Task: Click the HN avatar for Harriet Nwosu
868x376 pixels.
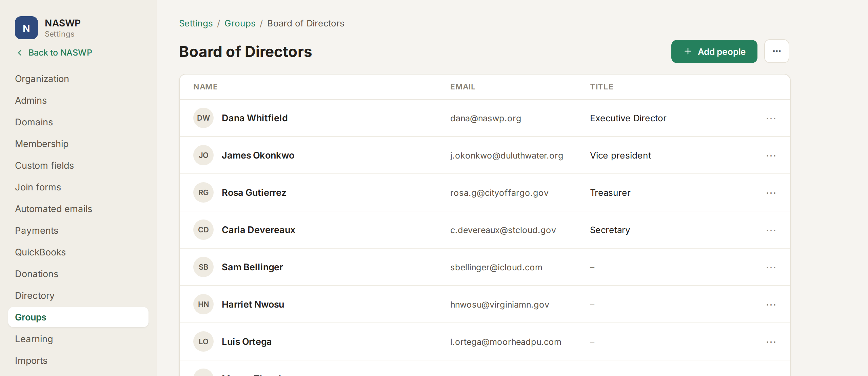Action: pyautogui.click(x=203, y=304)
